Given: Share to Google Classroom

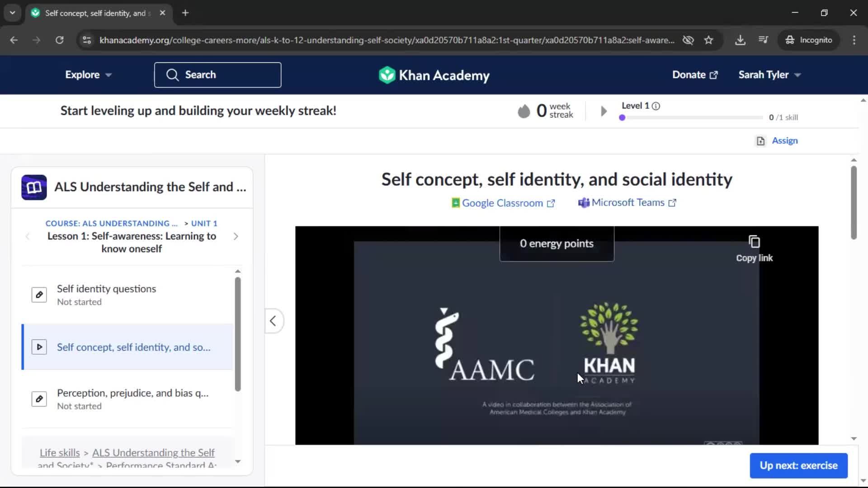Looking at the screenshot, I should click(x=503, y=203).
